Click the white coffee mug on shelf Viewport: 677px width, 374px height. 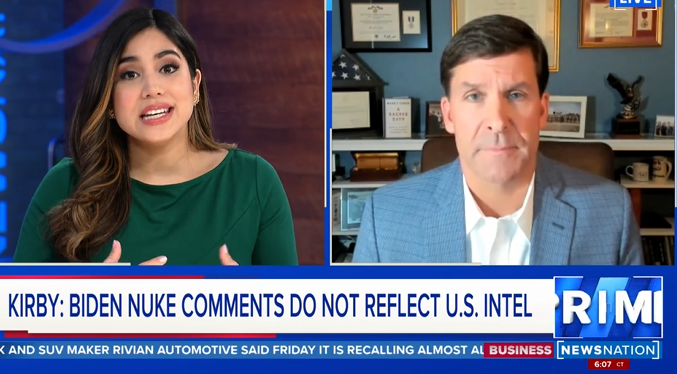637,171
